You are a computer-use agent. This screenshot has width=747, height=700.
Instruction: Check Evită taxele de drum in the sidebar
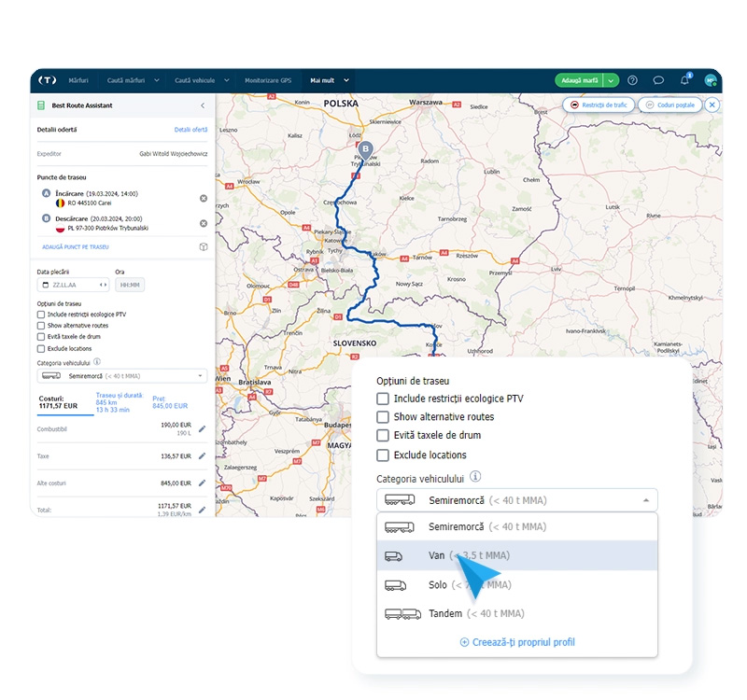click(x=41, y=337)
